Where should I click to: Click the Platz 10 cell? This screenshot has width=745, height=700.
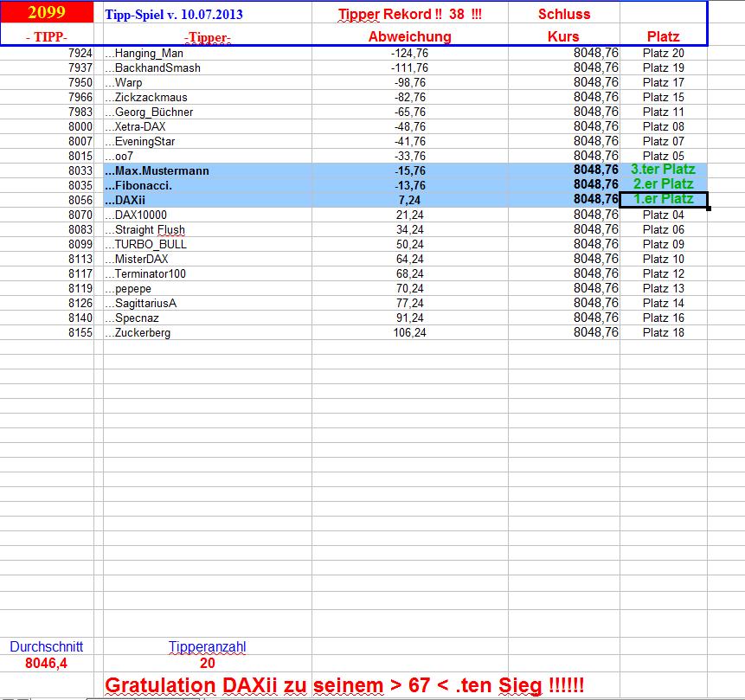[x=664, y=260]
